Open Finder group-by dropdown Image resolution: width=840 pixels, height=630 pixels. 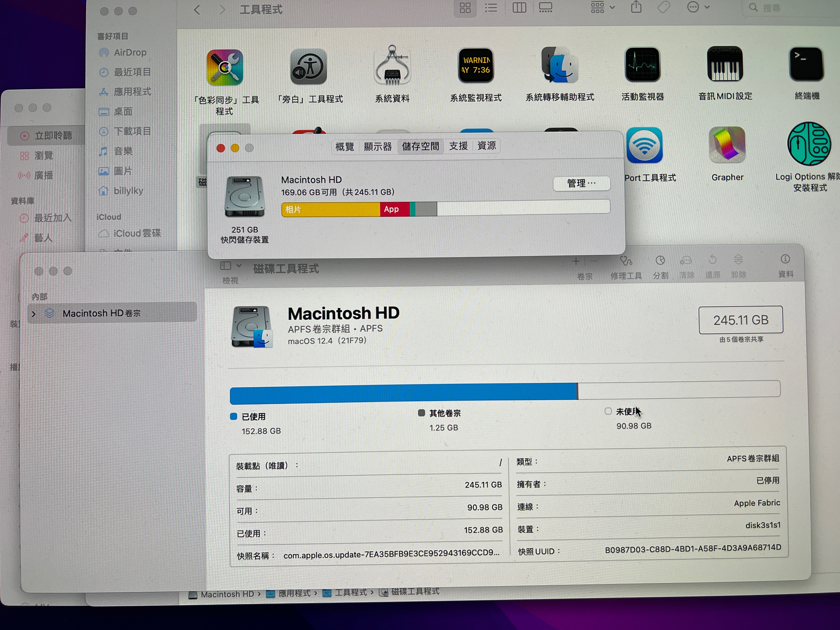pyautogui.click(x=603, y=7)
